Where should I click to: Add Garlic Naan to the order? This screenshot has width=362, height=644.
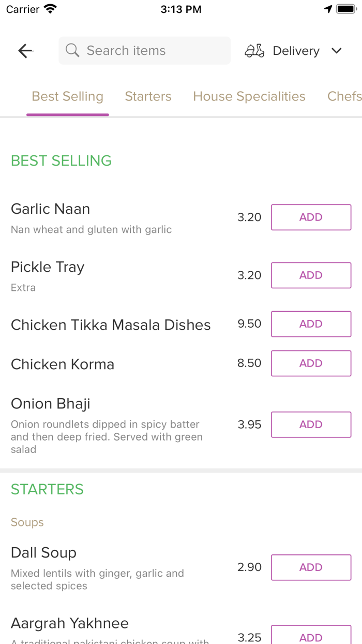[x=311, y=217]
